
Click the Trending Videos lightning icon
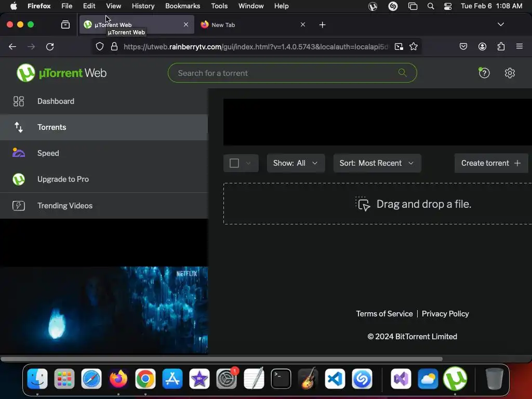tap(19, 206)
